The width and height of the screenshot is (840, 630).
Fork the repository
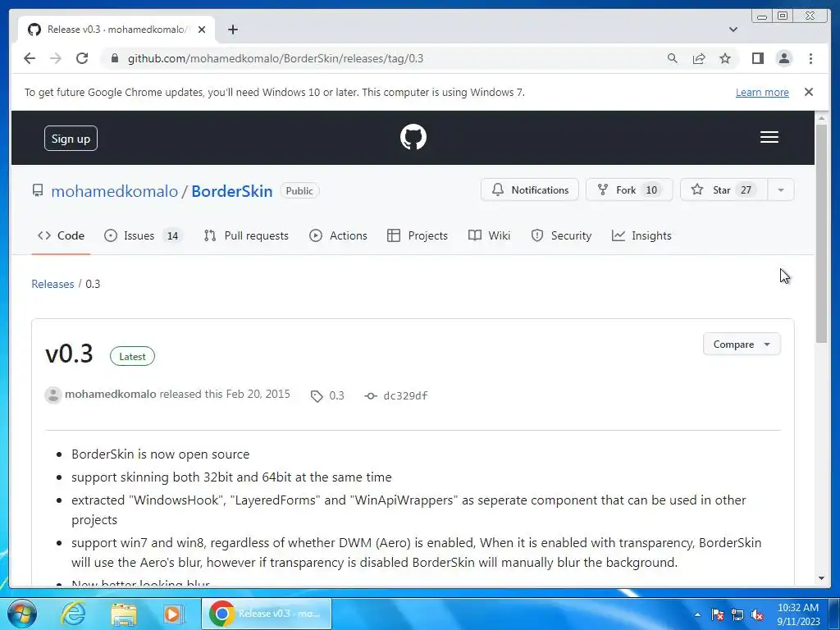click(x=629, y=190)
